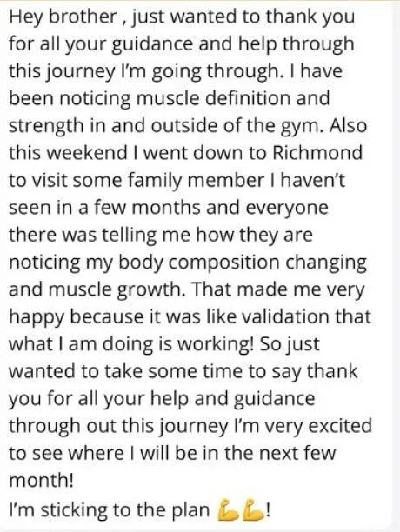Click the first flexed bicep emoji
Image resolution: width=400 pixels, height=532 pixels.
click(x=229, y=509)
